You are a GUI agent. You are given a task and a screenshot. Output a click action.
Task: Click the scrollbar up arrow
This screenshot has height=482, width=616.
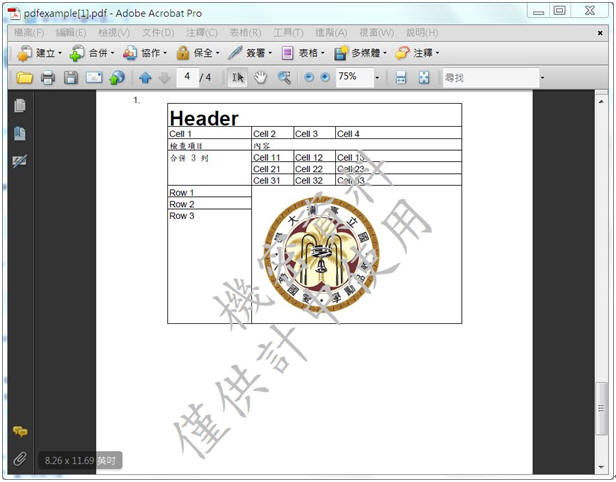(601, 101)
